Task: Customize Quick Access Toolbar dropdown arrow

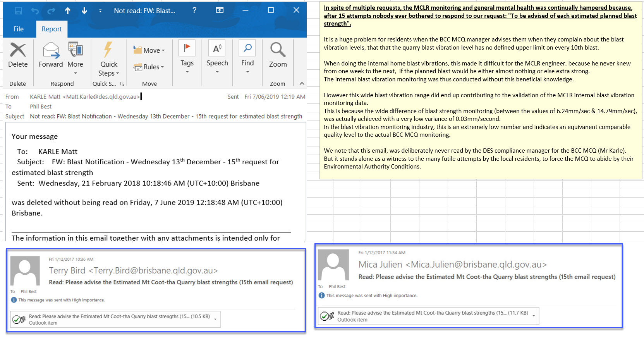Action: click(x=100, y=11)
